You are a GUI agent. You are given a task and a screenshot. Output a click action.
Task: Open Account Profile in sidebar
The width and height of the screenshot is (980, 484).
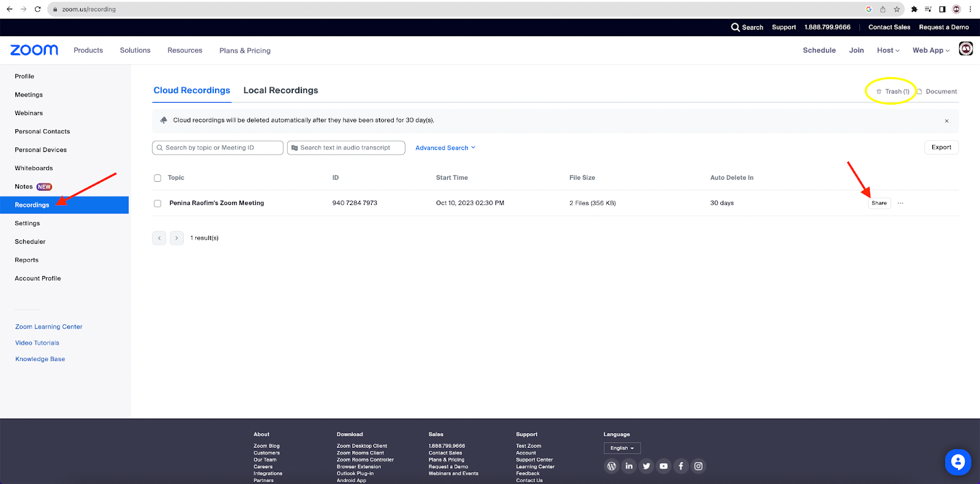tap(38, 278)
